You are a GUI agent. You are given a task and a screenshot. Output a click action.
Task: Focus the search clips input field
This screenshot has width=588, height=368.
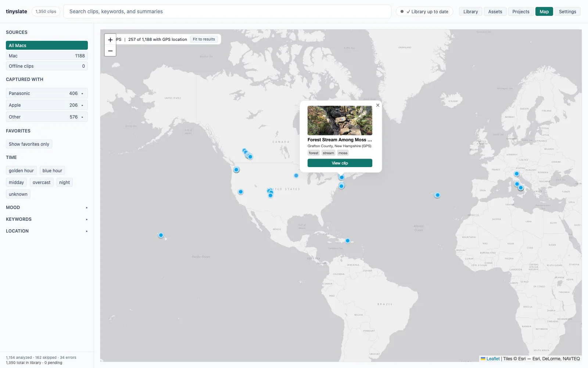[x=227, y=11]
